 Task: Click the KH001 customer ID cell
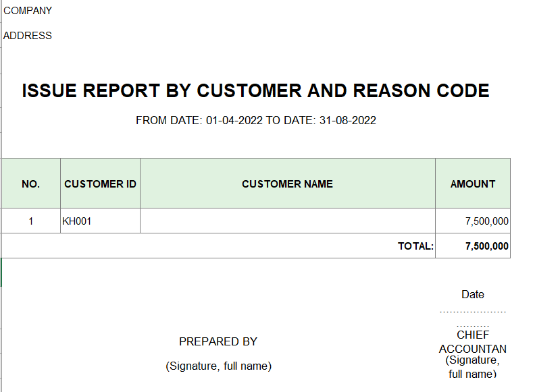pyautogui.click(x=100, y=221)
